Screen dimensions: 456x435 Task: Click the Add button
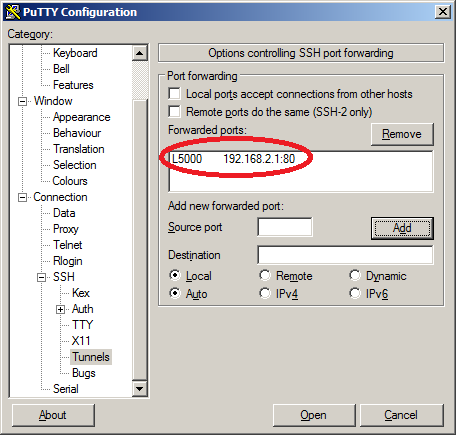pos(402,228)
